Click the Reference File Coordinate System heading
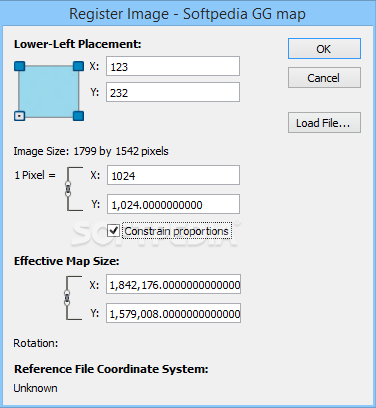The height and width of the screenshot is (408, 376). pyautogui.click(x=111, y=369)
